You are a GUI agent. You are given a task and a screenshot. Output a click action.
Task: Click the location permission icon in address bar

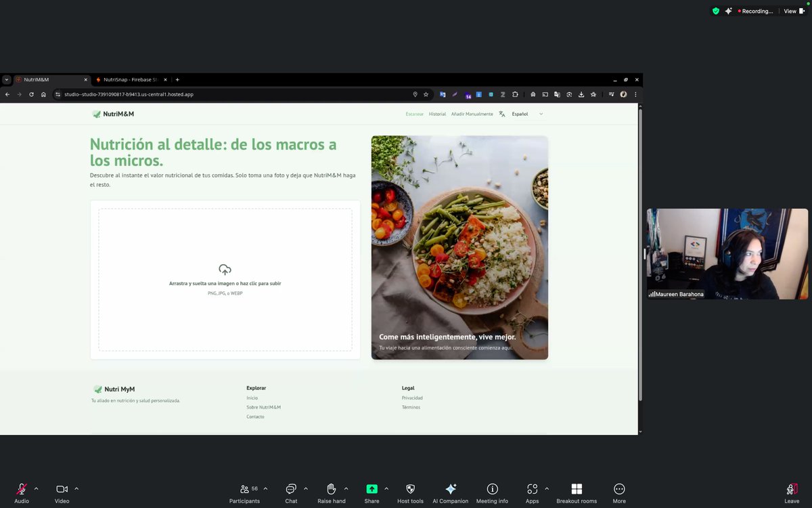coord(415,94)
